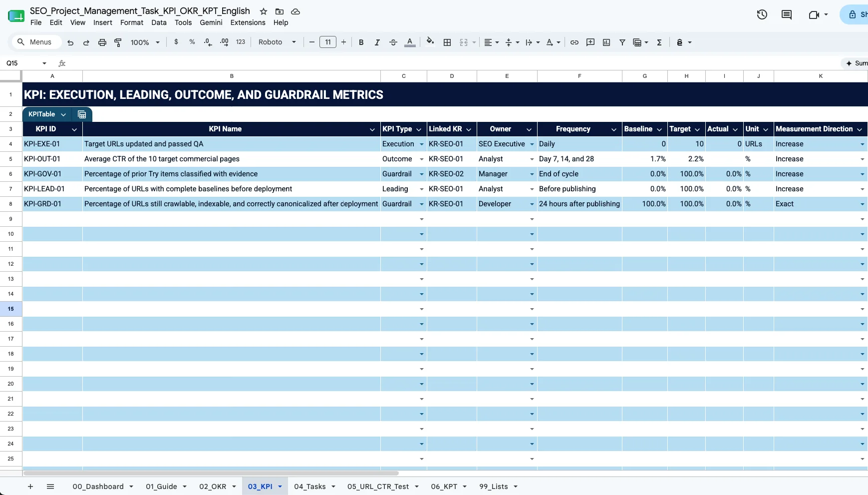
Task: Decrease font size
Action: tap(312, 42)
